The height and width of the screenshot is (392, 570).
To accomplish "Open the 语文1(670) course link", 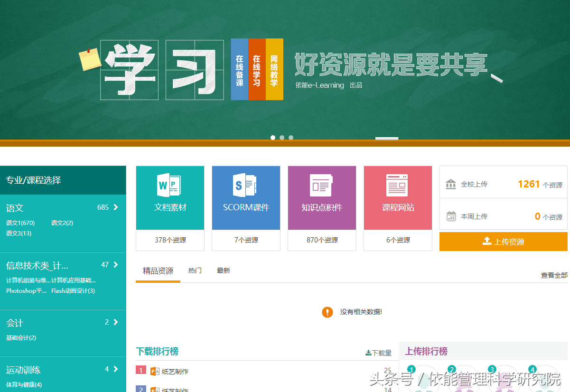I will tap(21, 223).
